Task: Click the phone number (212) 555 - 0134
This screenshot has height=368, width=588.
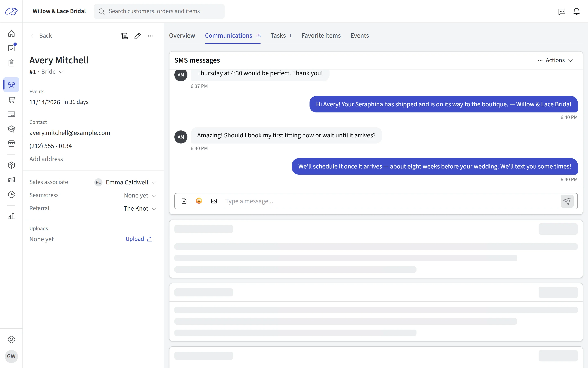Action: (51, 146)
